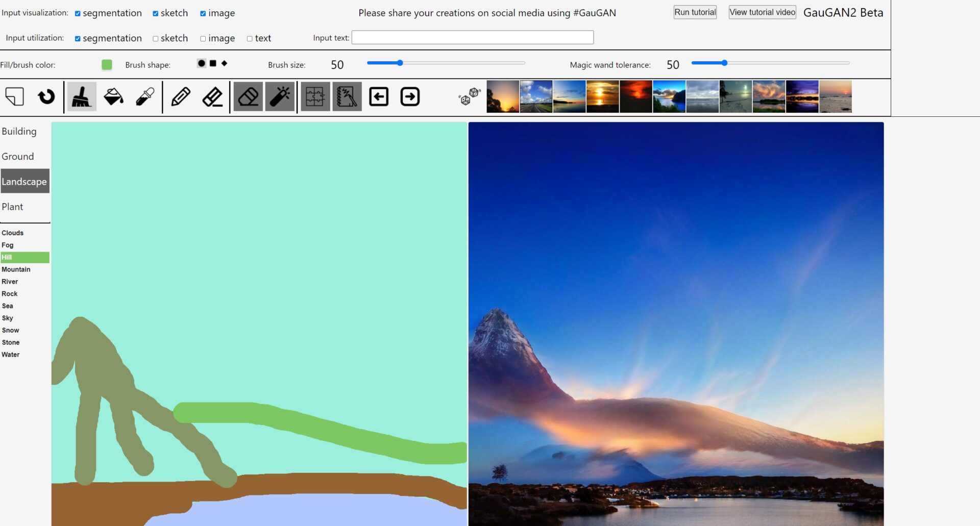Enable text in Input utilization
Viewport: 980px width, 526px height.
coord(250,39)
